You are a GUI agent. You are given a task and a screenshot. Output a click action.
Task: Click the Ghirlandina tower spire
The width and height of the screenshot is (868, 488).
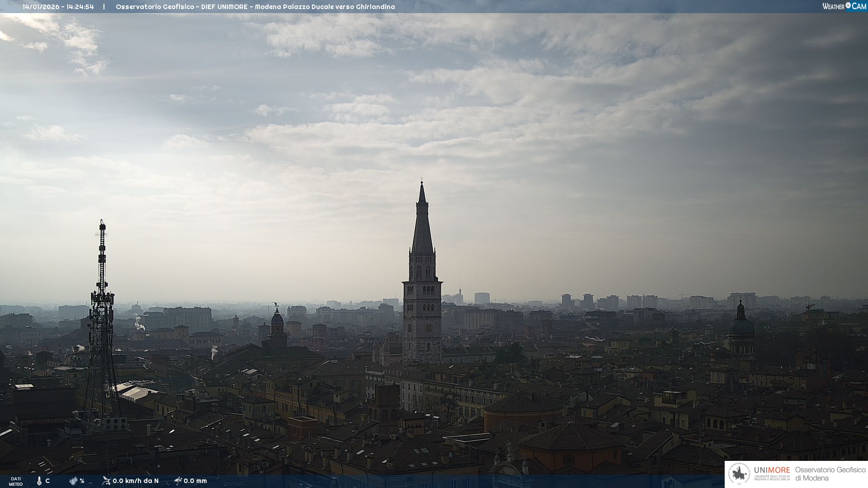tap(422, 226)
